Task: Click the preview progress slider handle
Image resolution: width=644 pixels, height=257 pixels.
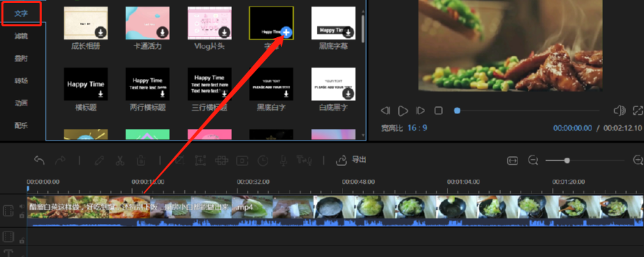Action: pos(457,110)
